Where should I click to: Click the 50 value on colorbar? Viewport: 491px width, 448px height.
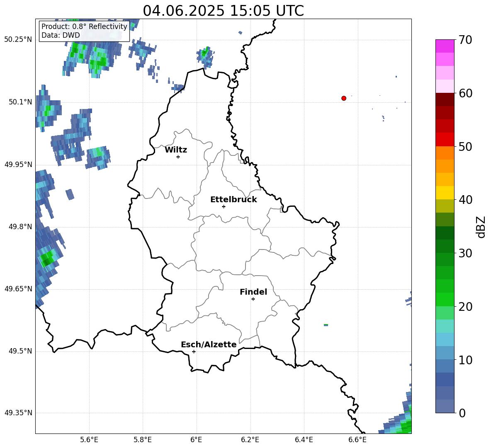click(x=465, y=146)
